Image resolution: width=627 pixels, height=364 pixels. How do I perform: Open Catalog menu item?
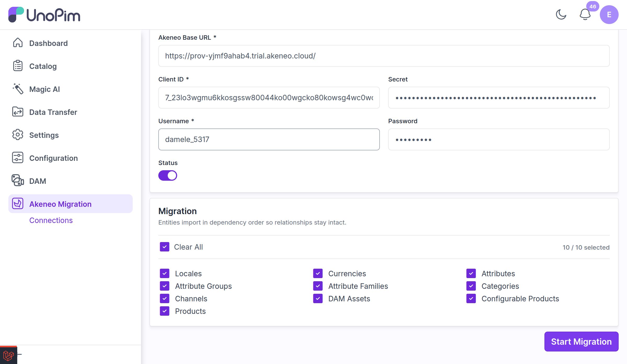[x=71, y=66]
